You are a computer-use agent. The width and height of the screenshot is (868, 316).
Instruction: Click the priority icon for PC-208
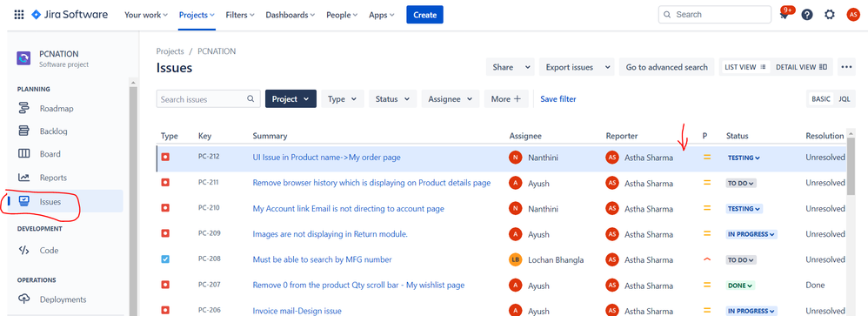(706, 259)
